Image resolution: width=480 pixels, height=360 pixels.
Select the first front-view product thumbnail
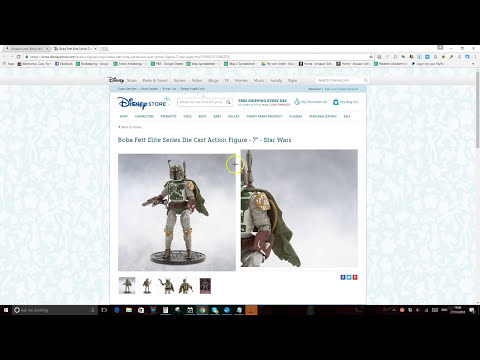(127, 286)
